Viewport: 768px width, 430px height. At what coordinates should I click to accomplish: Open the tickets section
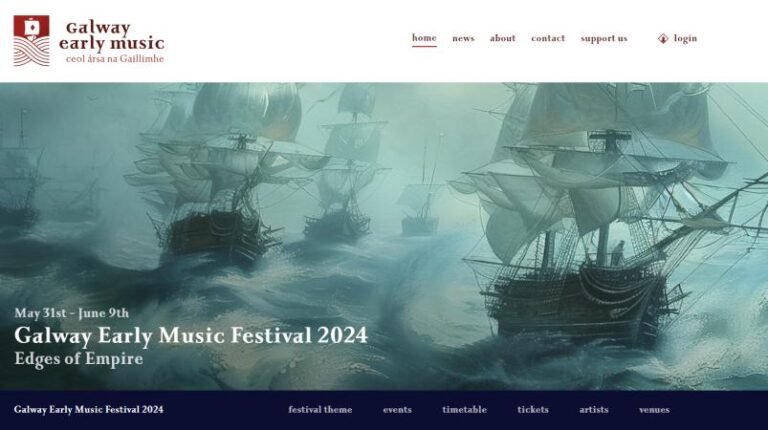pyautogui.click(x=533, y=409)
